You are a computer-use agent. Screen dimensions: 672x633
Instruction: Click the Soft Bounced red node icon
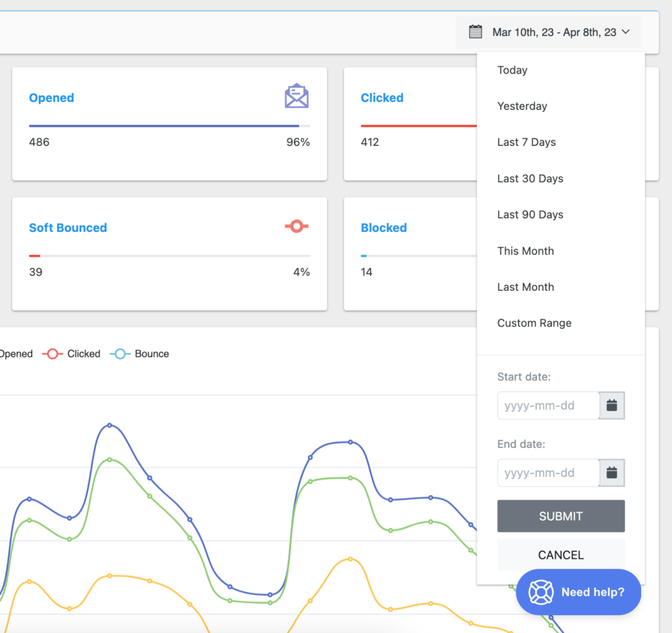[297, 226]
